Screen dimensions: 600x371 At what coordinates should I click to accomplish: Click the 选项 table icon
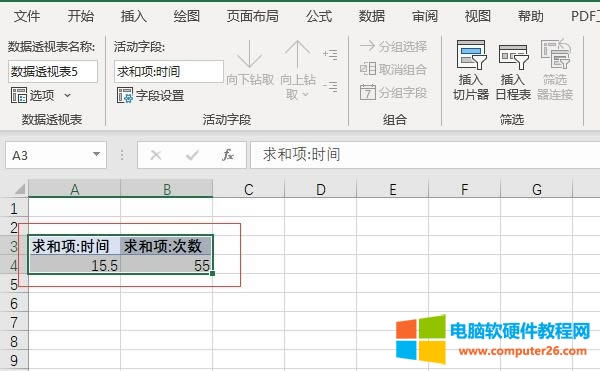tap(19, 95)
